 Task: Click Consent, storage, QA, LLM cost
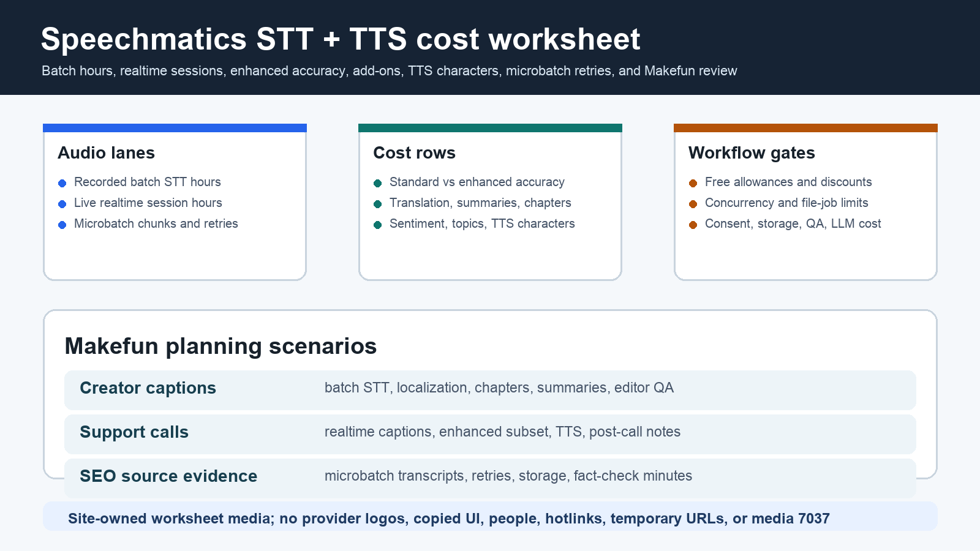793,223
